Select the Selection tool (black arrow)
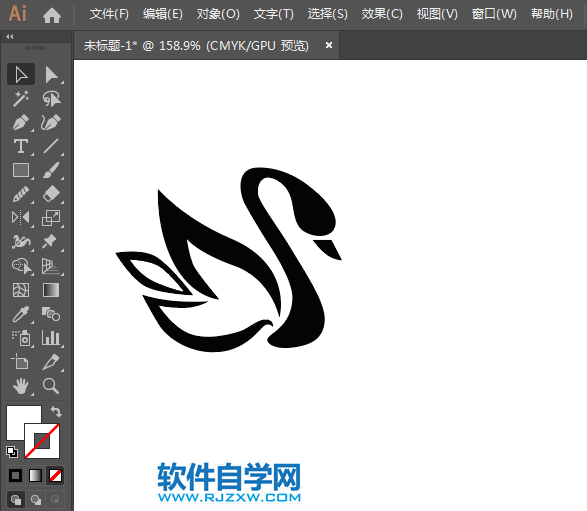The image size is (587, 511). click(x=21, y=74)
